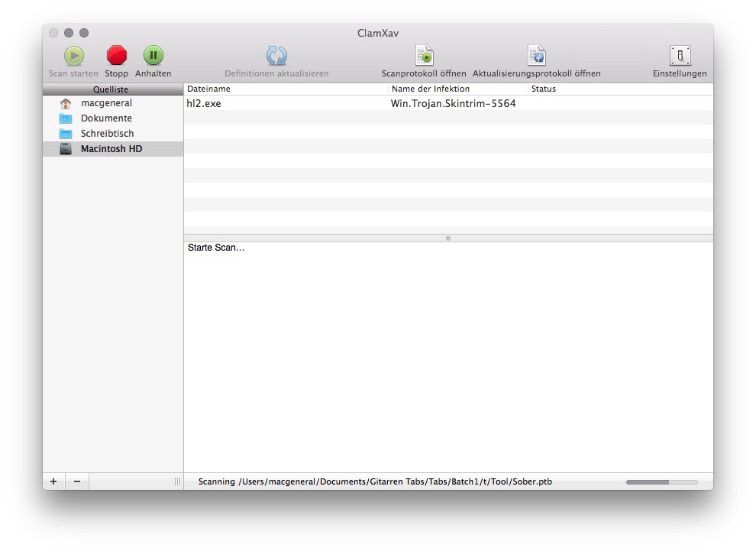Select macgeneral in the source list

[x=107, y=103]
